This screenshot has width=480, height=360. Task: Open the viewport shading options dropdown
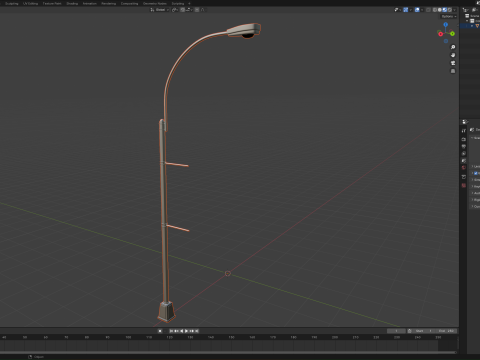tap(454, 10)
